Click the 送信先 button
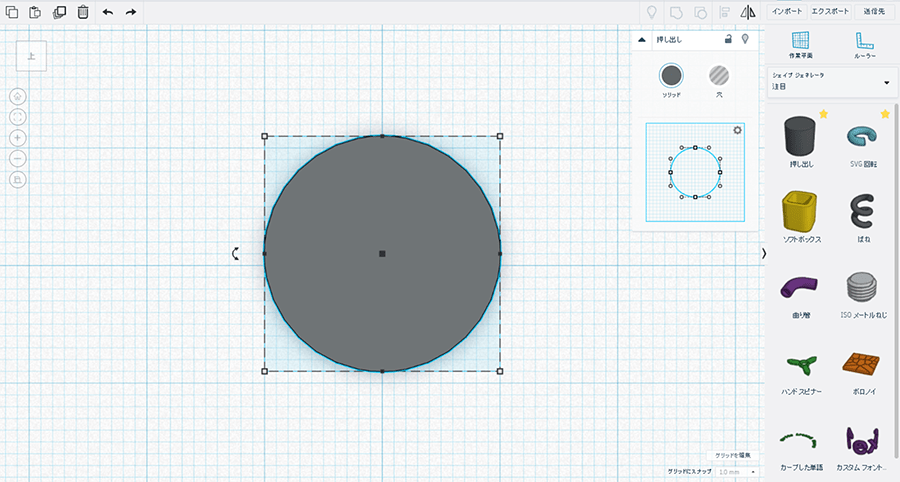The width and height of the screenshot is (900, 482). pos(874,11)
